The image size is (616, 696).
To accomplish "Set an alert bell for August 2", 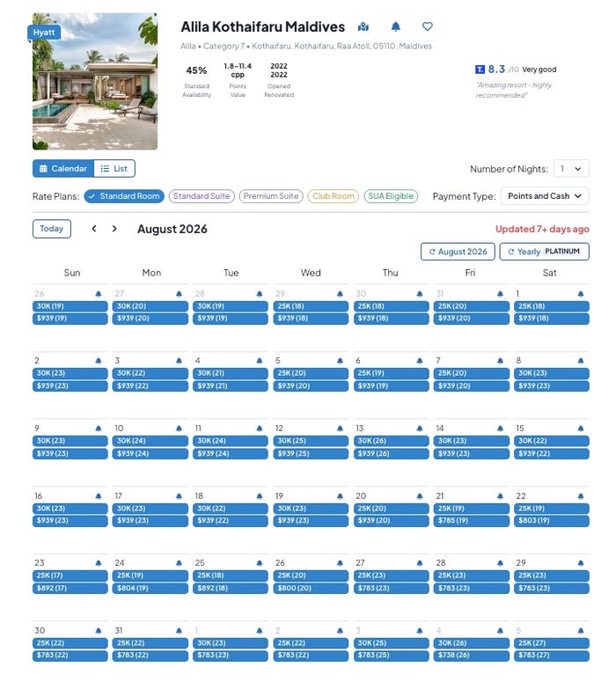I will (x=99, y=361).
